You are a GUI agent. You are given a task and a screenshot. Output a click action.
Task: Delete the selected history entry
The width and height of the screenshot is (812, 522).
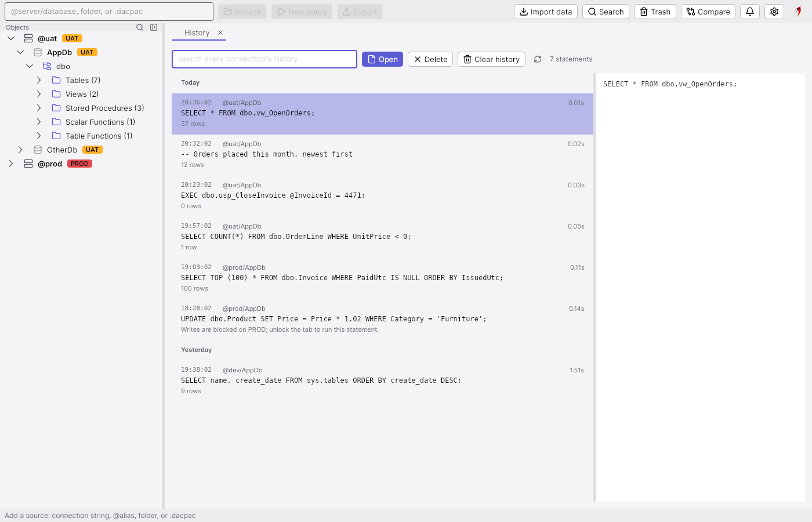(x=430, y=59)
